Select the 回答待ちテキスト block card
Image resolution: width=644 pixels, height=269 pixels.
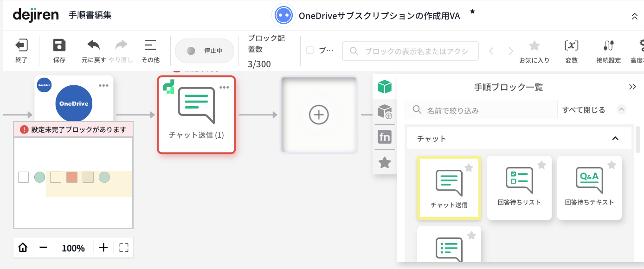point(589,188)
